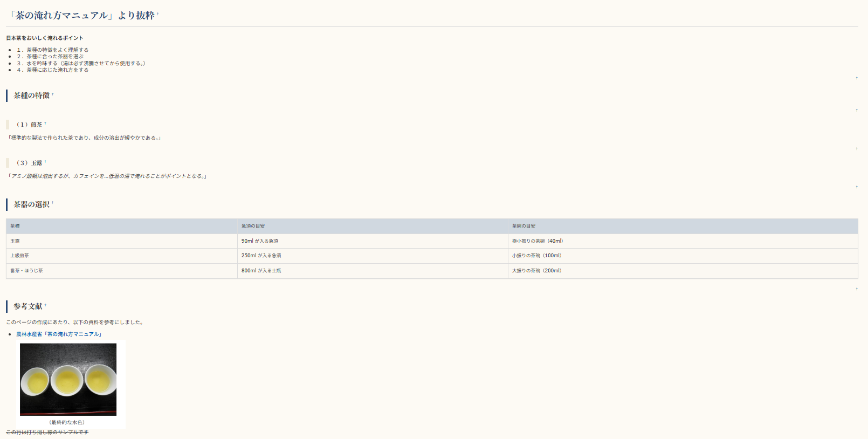Image resolution: width=868 pixels, height=439 pixels.
Task: Click the 250ml が入る急須 table cell
Action: point(261,256)
